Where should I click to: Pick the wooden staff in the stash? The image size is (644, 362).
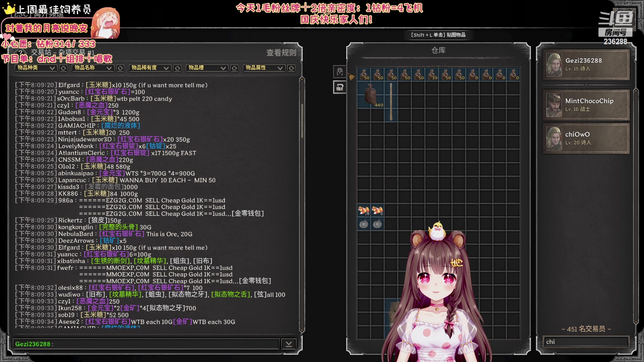pos(391,102)
